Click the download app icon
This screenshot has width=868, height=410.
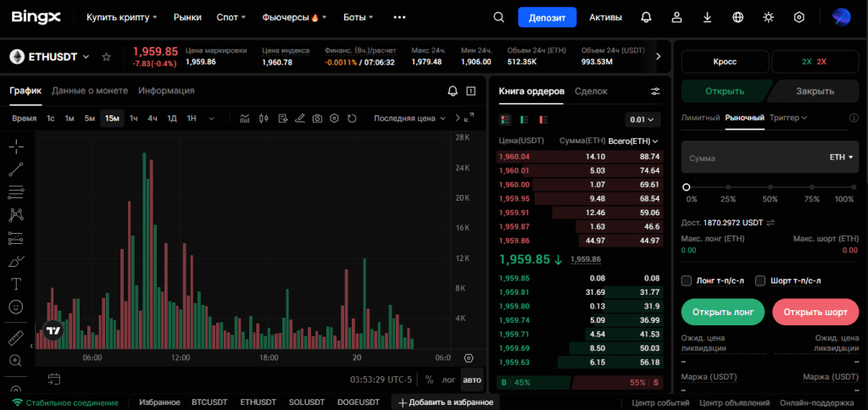[707, 17]
